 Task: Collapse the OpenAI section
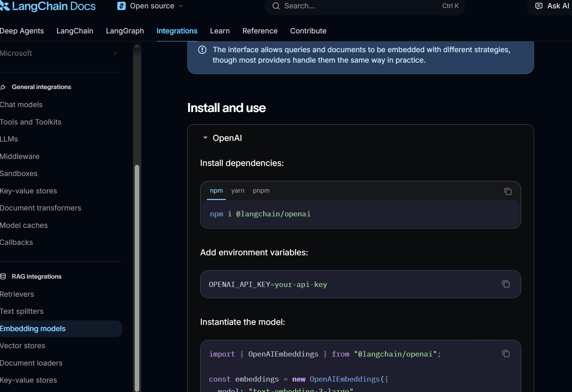coord(205,138)
